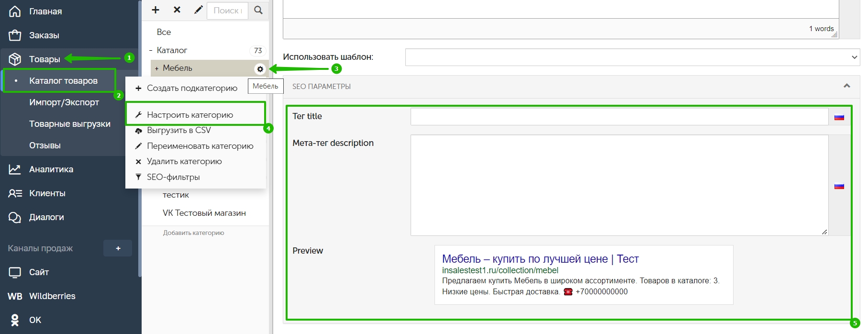This screenshot has width=868, height=334.
Task: Open Заказы orders section
Action: tap(44, 35)
